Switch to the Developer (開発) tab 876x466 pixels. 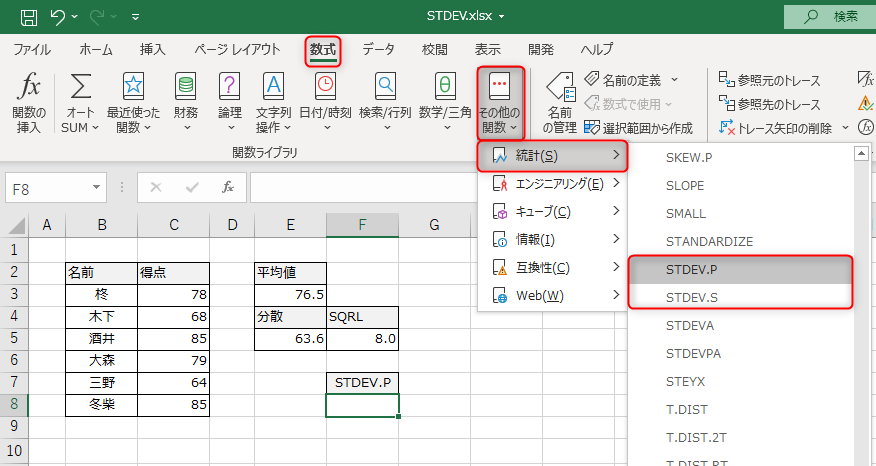541,49
